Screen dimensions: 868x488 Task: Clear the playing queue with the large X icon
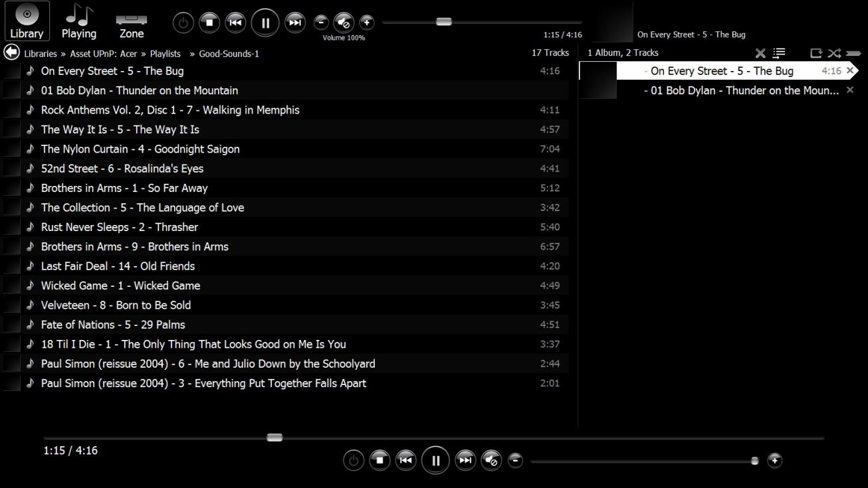[x=760, y=53]
